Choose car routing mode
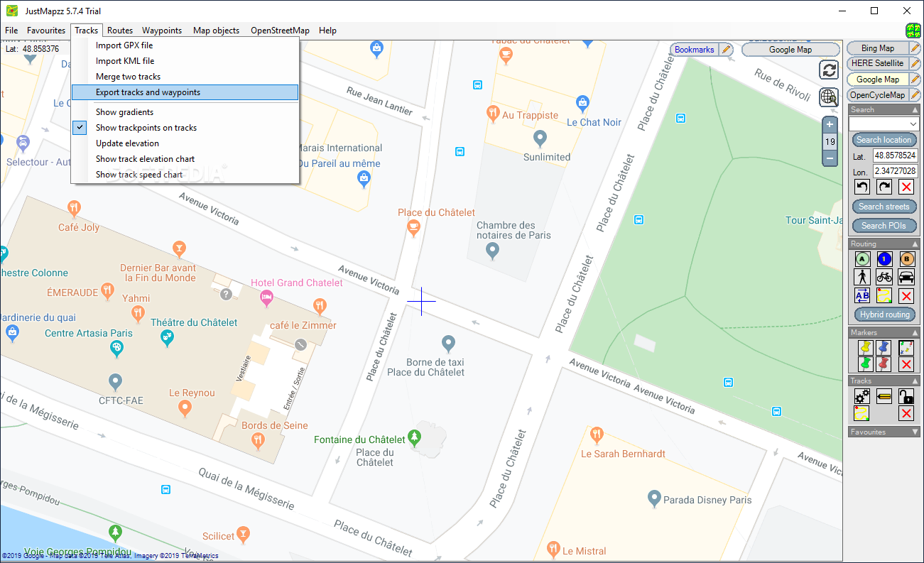924x563 pixels. [906, 277]
